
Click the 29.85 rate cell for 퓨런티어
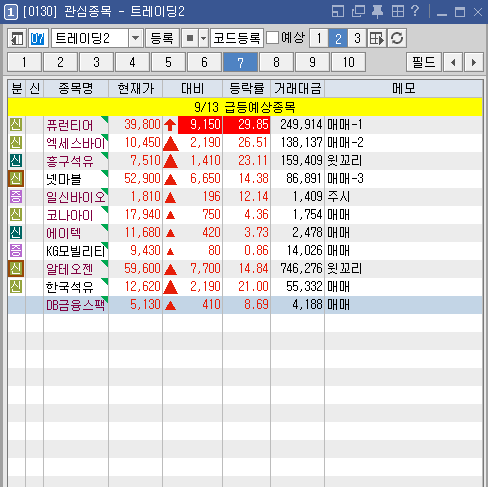(247, 125)
